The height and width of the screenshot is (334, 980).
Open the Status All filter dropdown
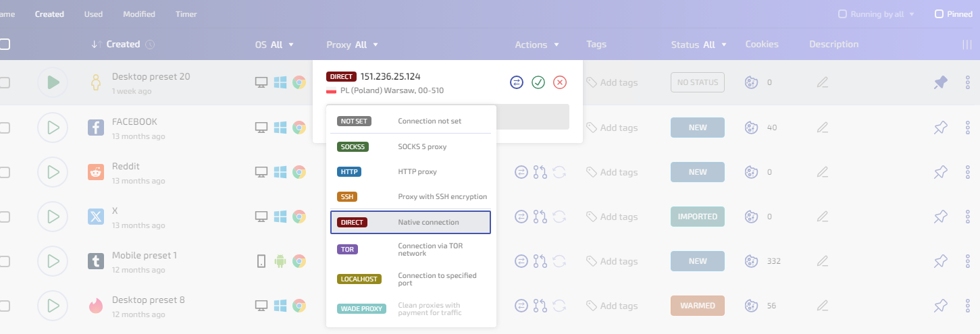click(699, 45)
